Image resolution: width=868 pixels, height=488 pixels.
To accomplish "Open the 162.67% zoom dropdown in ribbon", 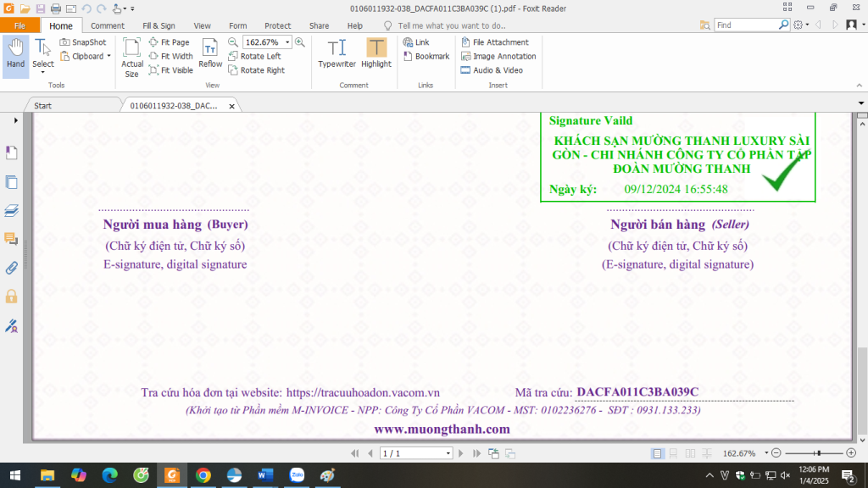I will (x=287, y=42).
